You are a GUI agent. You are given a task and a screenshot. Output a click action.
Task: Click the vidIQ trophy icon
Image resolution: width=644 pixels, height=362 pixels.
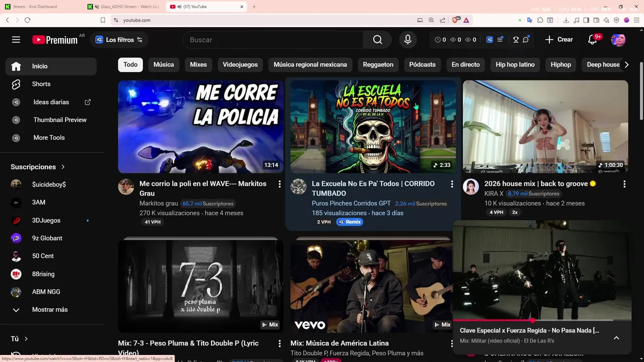tap(516, 40)
